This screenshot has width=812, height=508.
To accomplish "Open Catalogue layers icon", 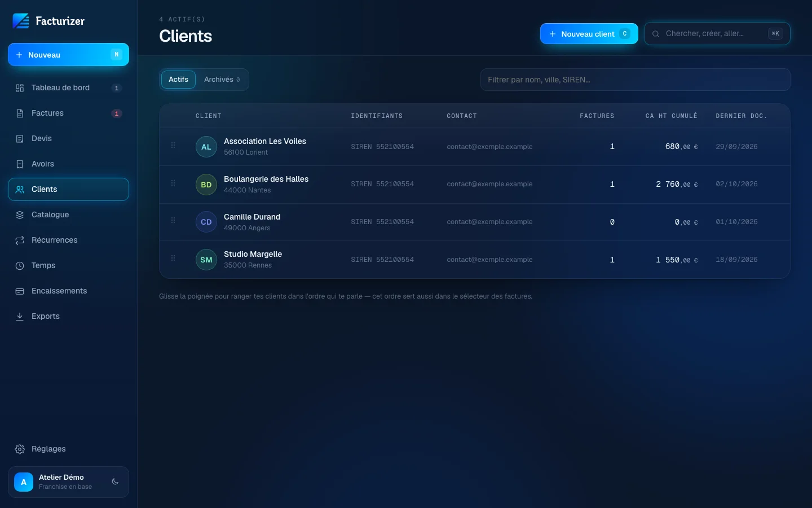I will click(x=20, y=215).
